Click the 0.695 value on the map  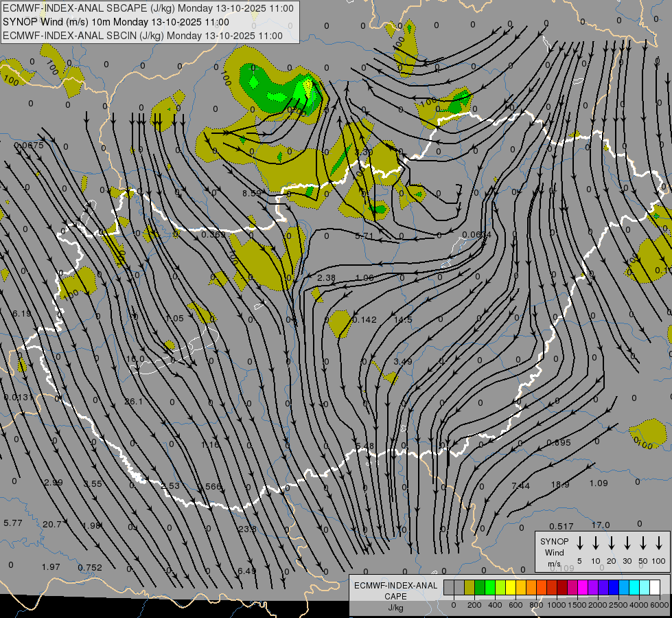click(559, 443)
